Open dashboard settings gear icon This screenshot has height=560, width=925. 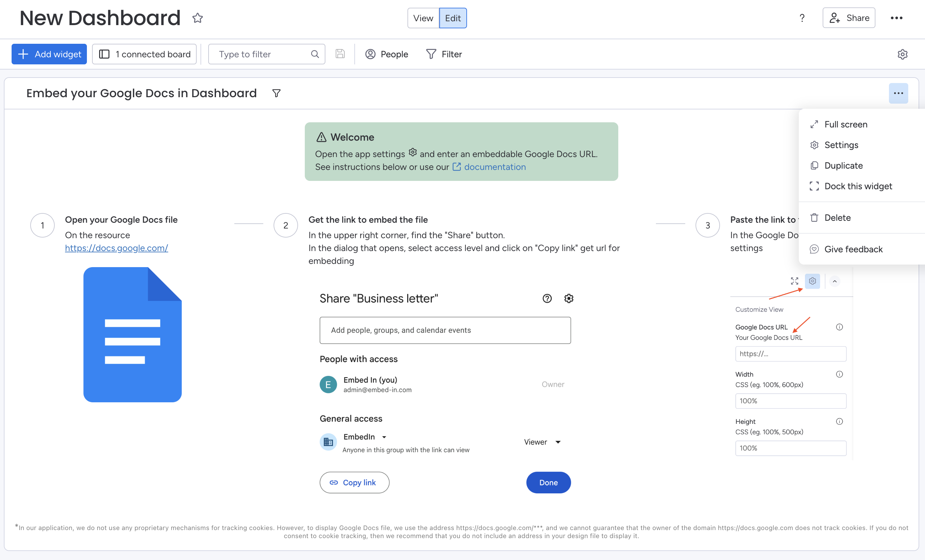point(902,54)
